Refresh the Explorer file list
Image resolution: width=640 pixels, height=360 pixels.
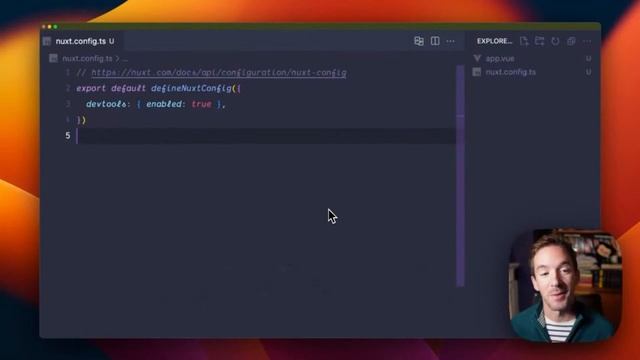click(555, 41)
